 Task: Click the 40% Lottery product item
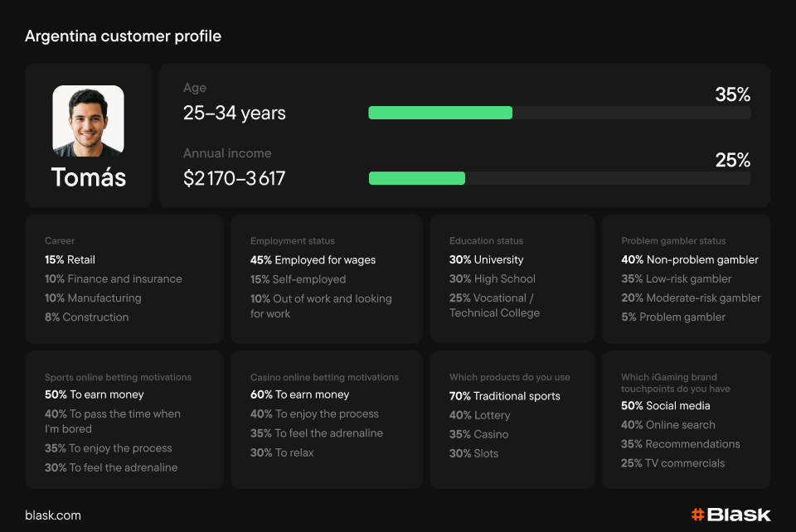479,415
